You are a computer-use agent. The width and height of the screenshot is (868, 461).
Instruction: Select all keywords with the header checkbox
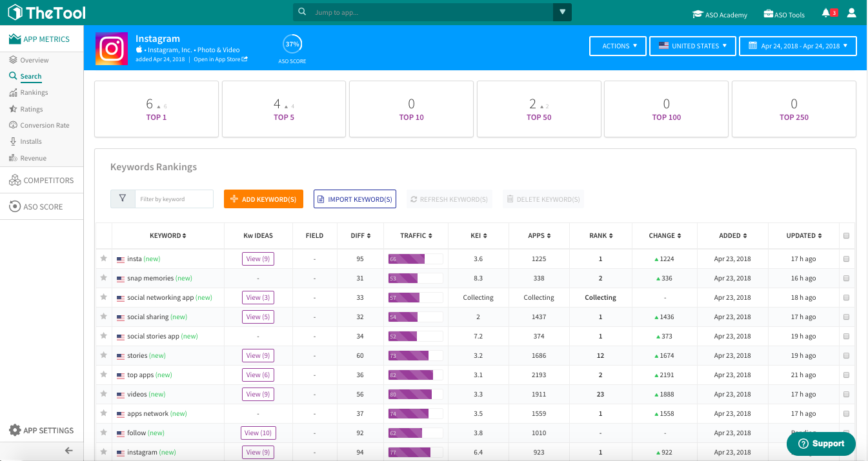[x=846, y=236]
